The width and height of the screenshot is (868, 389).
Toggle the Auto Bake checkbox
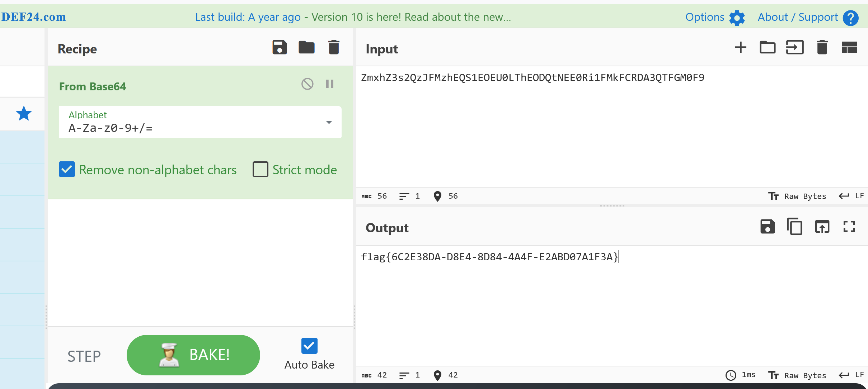coord(309,345)
